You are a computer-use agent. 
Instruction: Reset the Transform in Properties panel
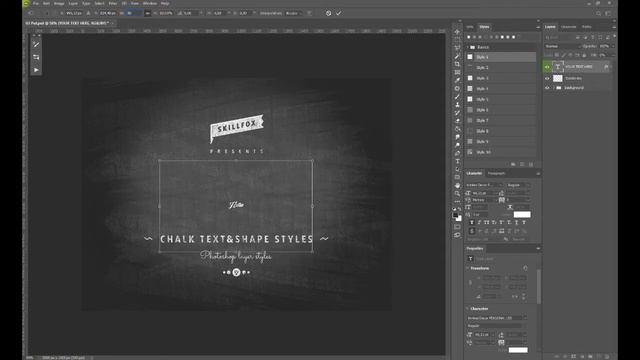(x=525, y=268)
